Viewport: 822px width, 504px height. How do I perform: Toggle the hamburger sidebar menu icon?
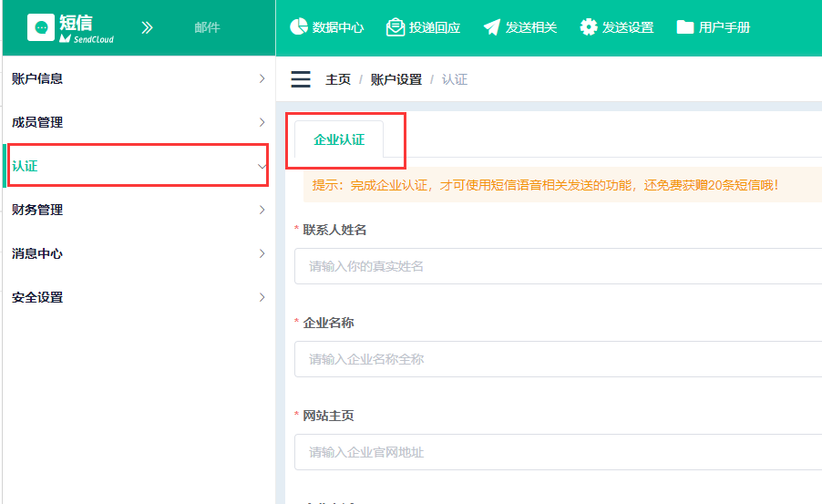(x=301, y=79)
